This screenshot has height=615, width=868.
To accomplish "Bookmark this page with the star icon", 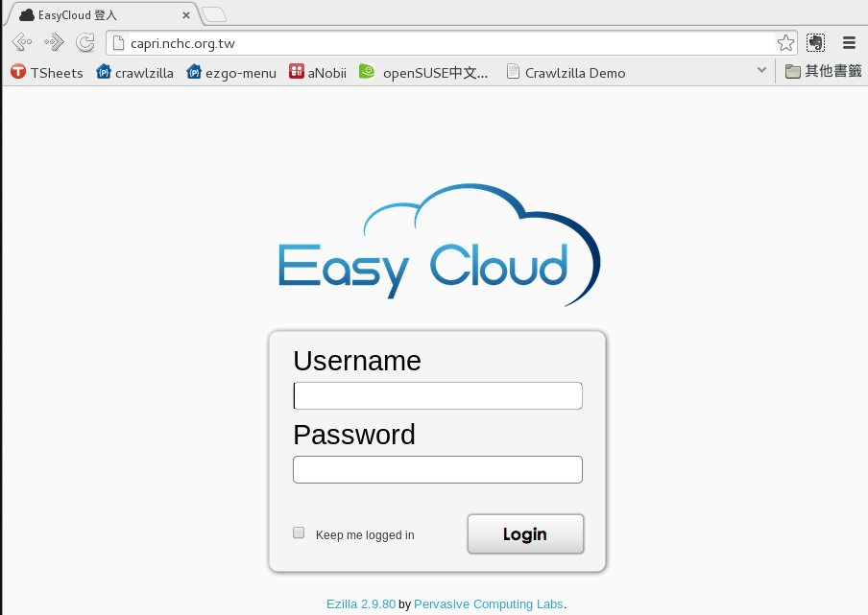I will (x=785, y=42).
